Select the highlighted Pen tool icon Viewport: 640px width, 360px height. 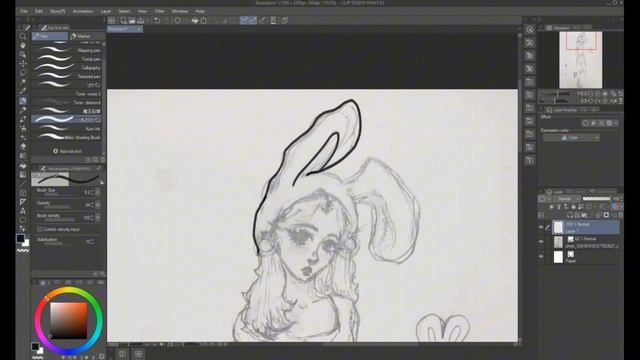point(23,100)
